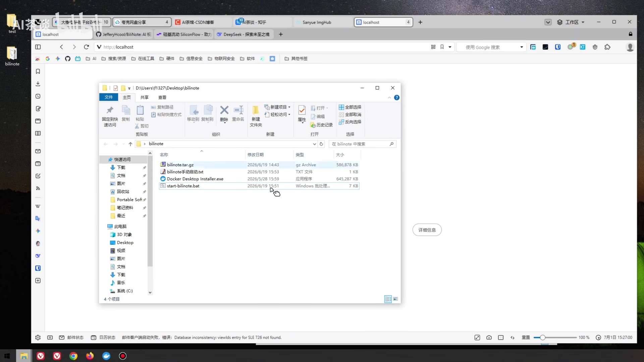Click the QR code icon in address bar

click(x=433, y=47)
